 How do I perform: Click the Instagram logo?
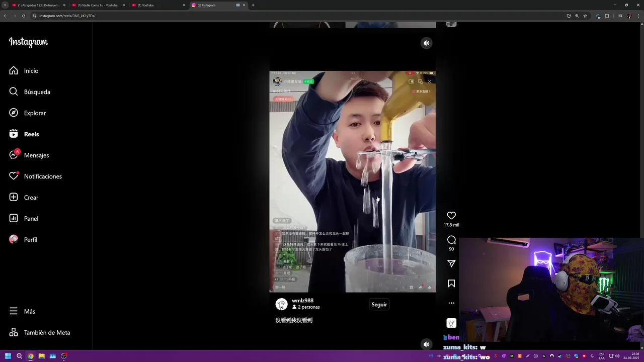(x=28, y=42)
